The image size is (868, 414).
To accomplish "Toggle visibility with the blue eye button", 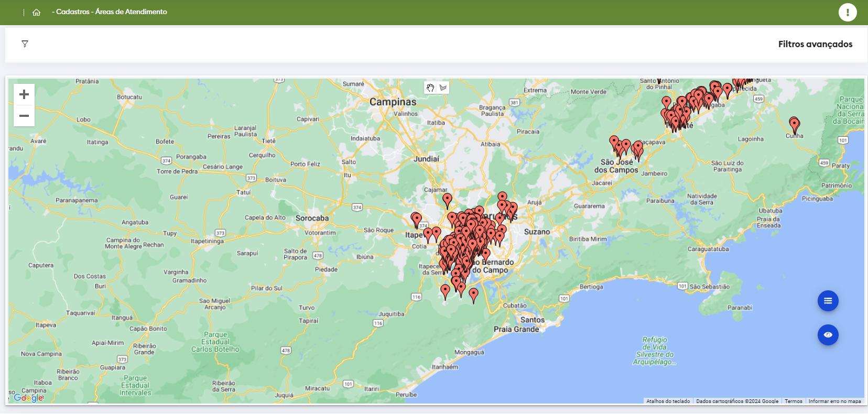I will pyautogui.click(x=828, y=335).
